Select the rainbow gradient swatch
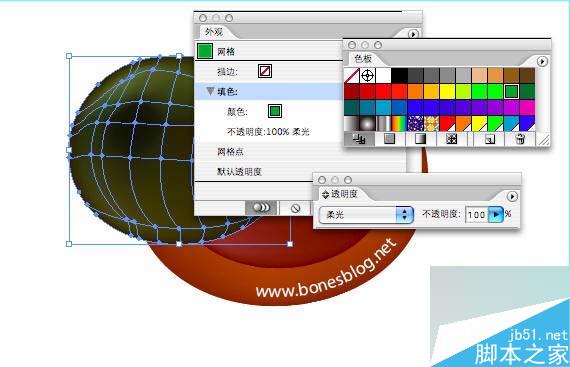The height and width of the screenshot is (367, 570). (399, 124)
